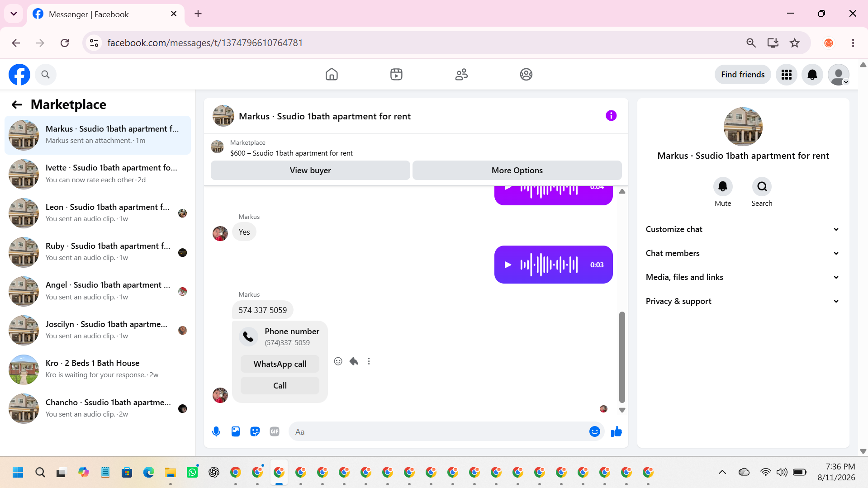Open more options for phone number message
The width and height of the screenshot is (868, 488).
[369, 361]
